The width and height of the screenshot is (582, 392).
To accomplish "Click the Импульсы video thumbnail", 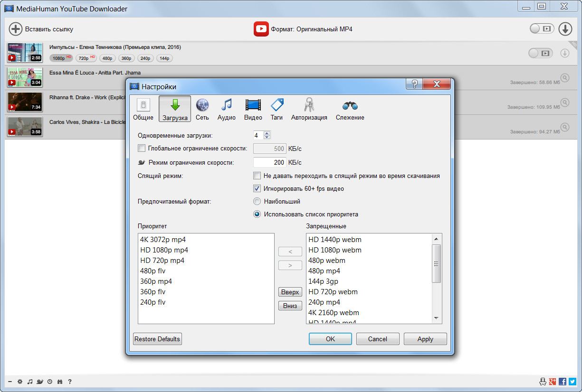I will 25,53.
